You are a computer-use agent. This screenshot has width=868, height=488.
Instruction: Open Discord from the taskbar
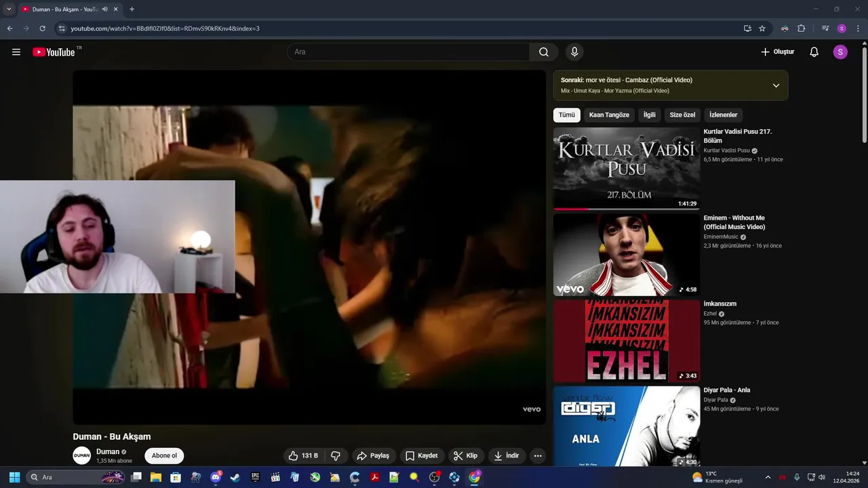click(216, 477)
